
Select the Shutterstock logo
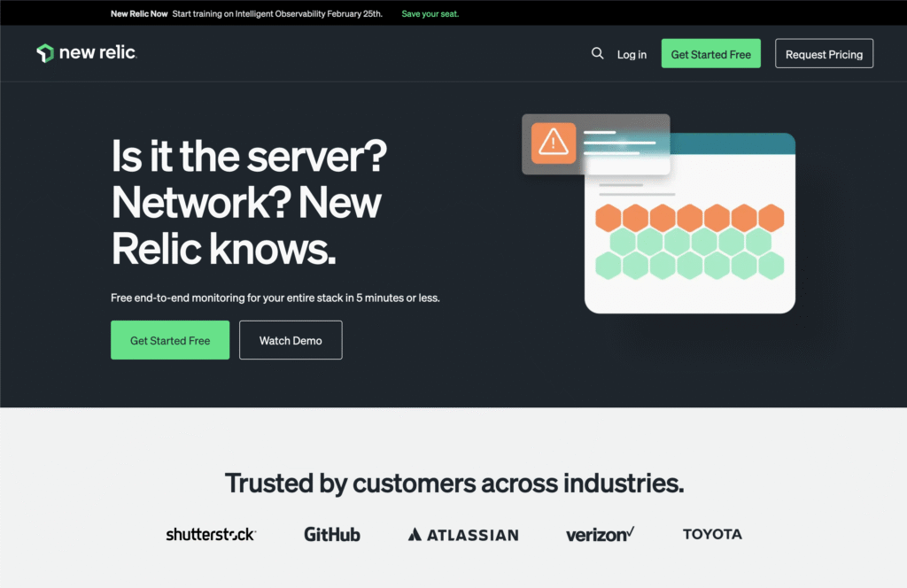tap(210, 534)
